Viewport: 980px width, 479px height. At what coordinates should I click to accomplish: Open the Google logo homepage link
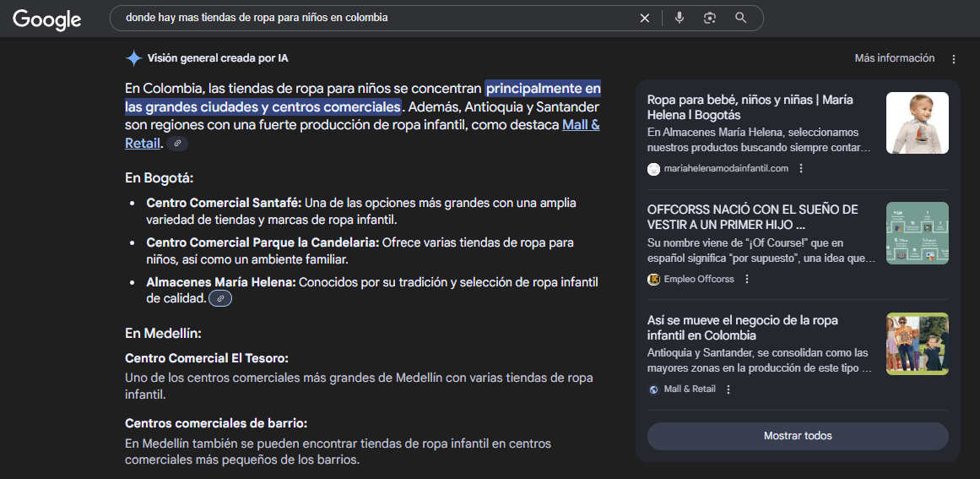coord(47,19)
